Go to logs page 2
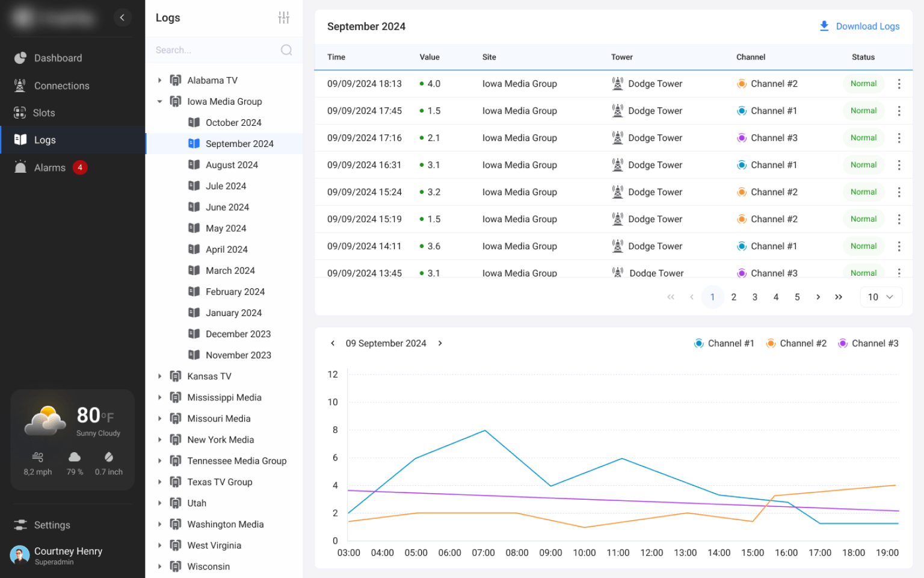This screenshot has height=578, width=924. [733, 297]
